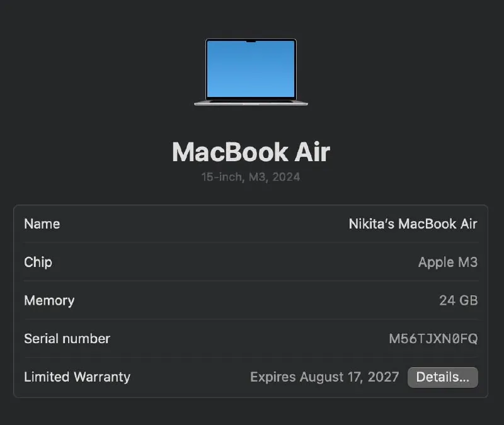Click the 24 GB memory value
Image resolution: width=504 pixels, height=425 pixels.
click(x=459, y=300)
